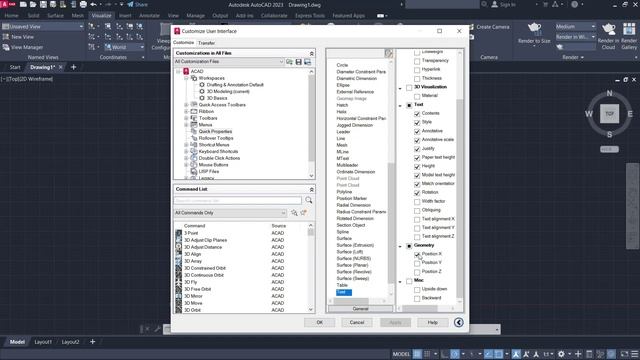
Task: Open the Medium render preset dropdown
Action: point(575,27)
